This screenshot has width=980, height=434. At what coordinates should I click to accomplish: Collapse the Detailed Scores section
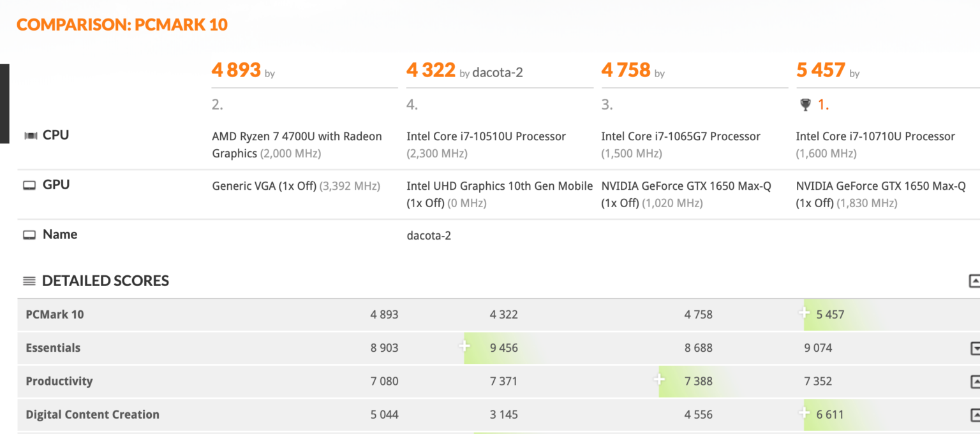pyautogui.click(x=974, y=281)
